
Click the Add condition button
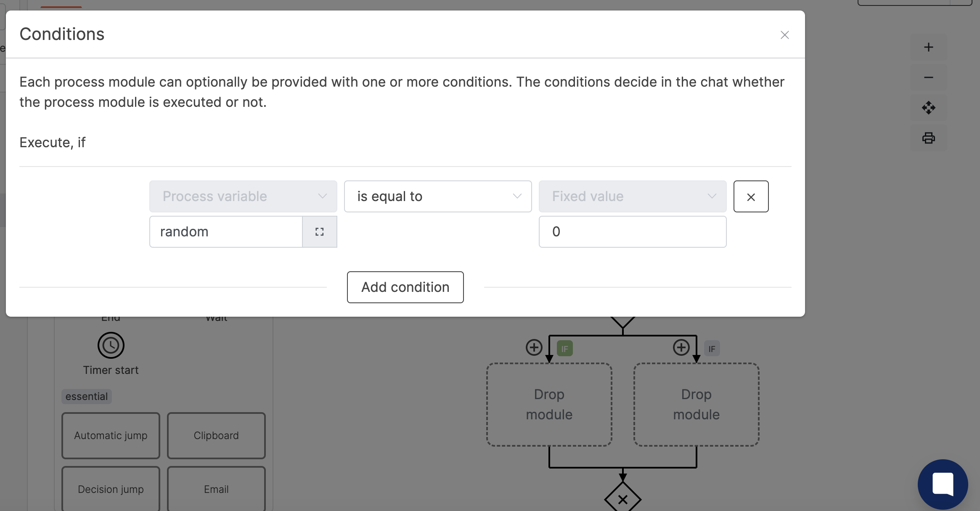405,287
